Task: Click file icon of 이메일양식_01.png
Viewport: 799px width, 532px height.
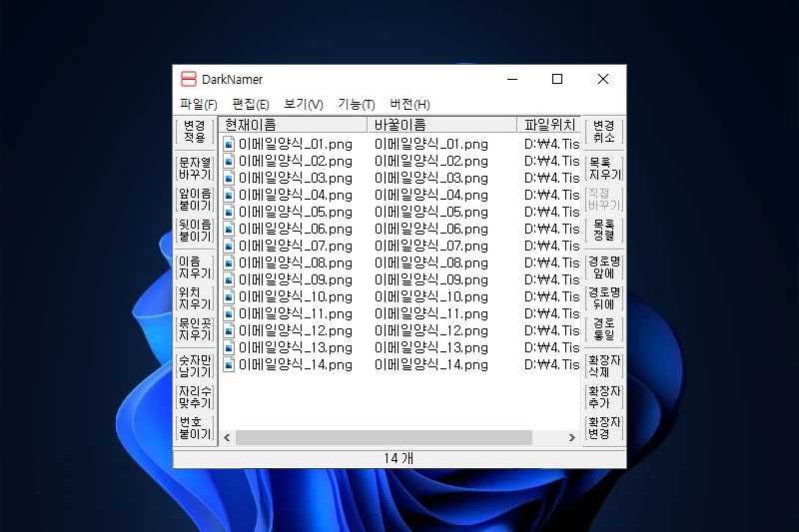Action: 229,144
